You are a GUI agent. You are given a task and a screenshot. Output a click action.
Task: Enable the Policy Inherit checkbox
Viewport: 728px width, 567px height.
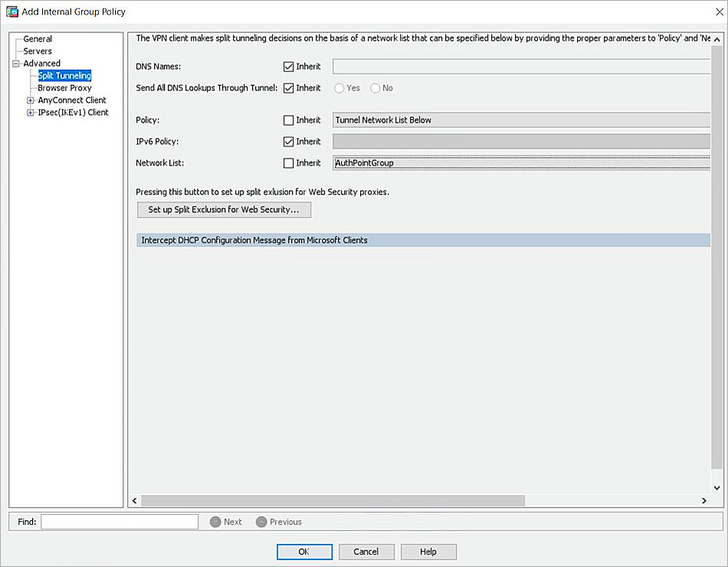click(x=289, y=120)
